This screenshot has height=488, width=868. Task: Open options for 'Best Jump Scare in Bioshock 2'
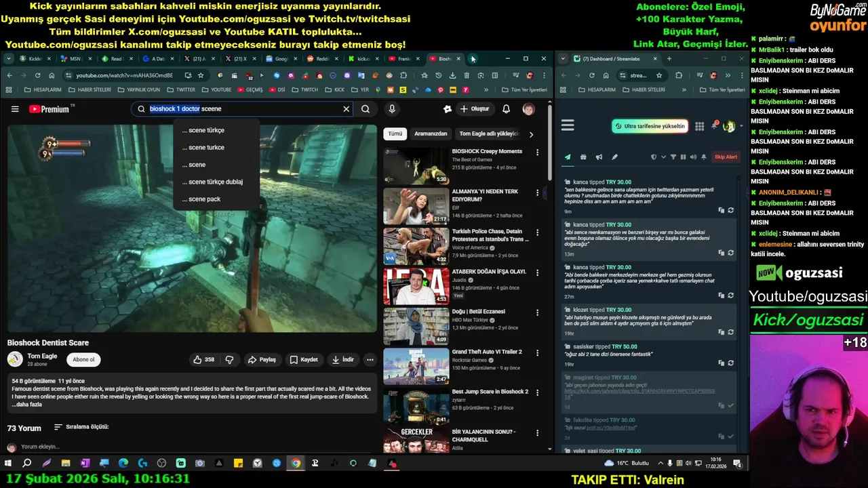click(537, 393)
